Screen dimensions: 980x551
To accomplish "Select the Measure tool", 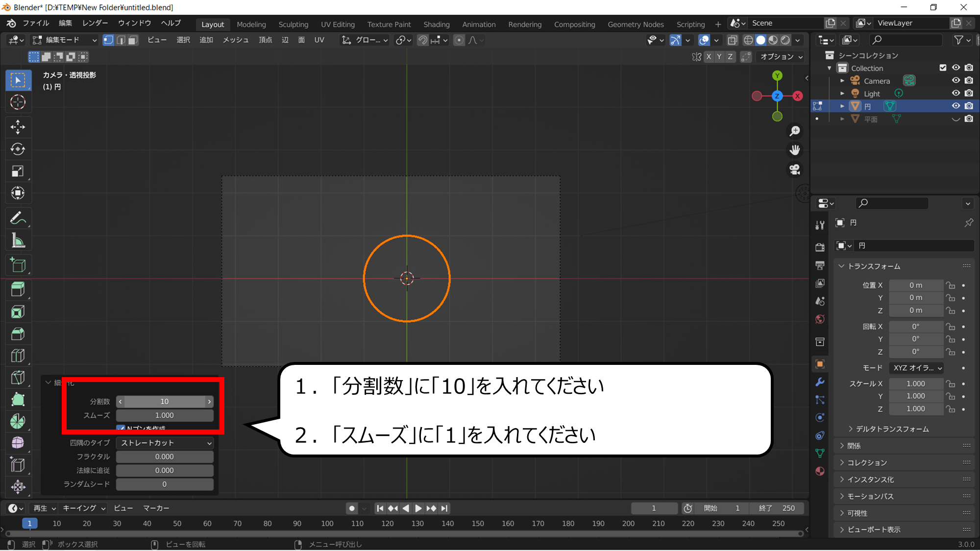I will pos(18,240).
